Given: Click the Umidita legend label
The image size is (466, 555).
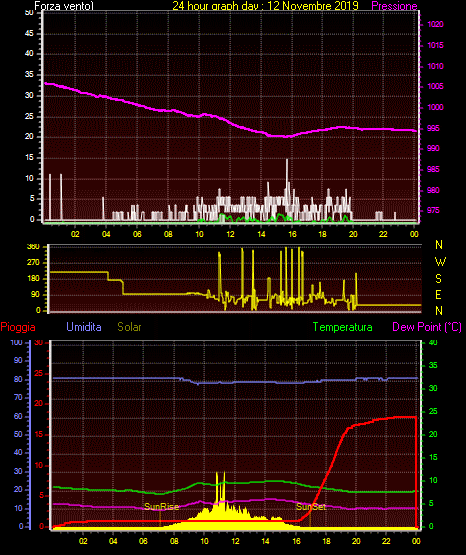Looking at the screenshot, I should [84, 326].
